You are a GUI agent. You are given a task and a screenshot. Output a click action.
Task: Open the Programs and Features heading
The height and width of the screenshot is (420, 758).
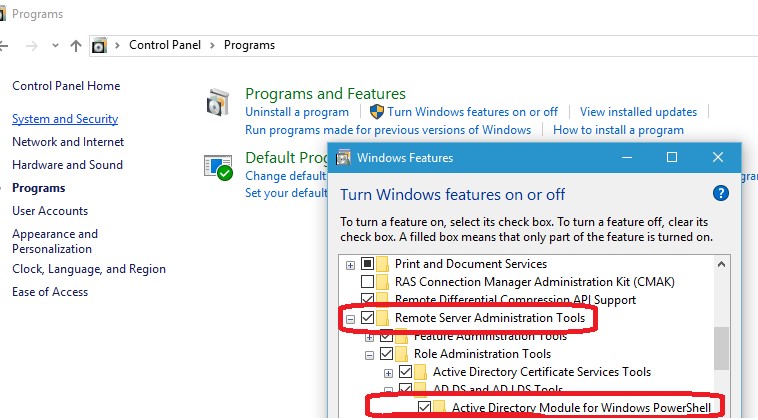coord(325,93)
